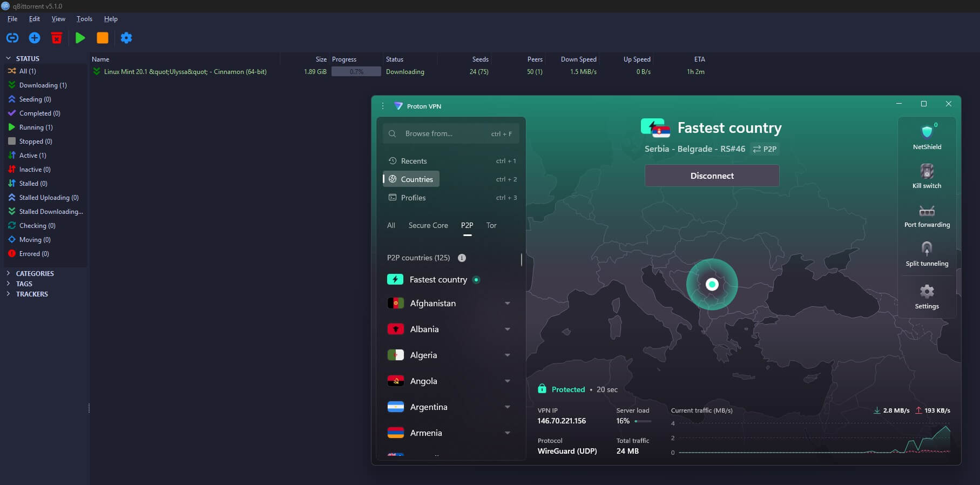Click the Armenia flag icon
The width and height of the screenshot is (980, 485).
(x=396, y=433)
